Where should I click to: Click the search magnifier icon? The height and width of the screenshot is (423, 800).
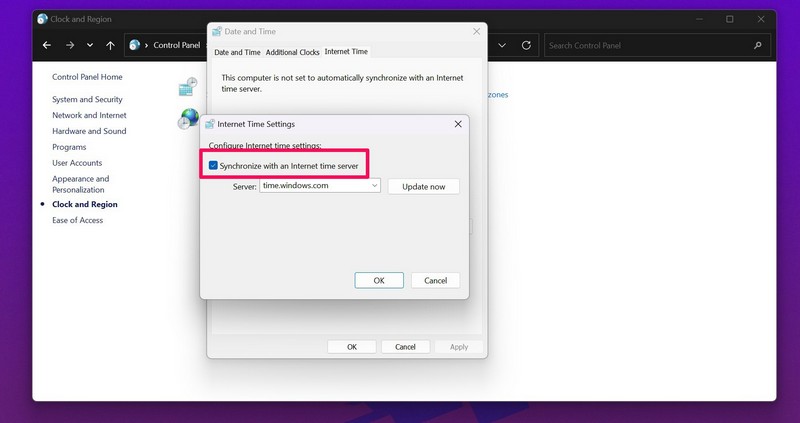click(x=758, y=45)
